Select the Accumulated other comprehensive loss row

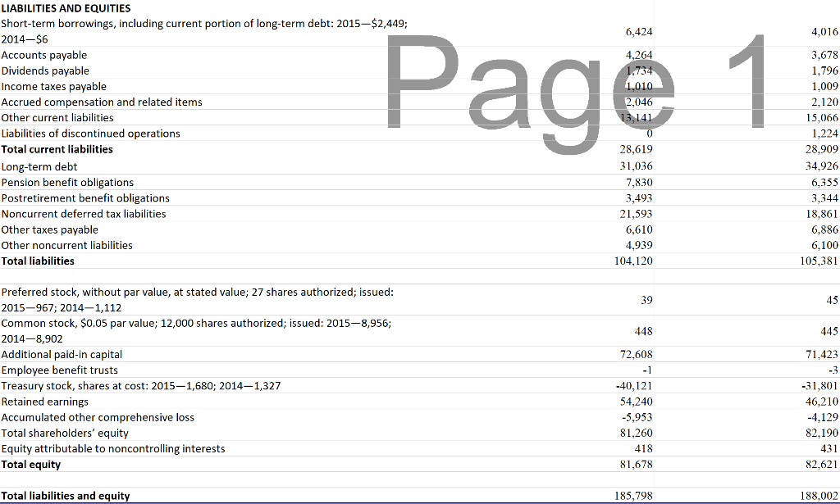click(x=97, y=417)
